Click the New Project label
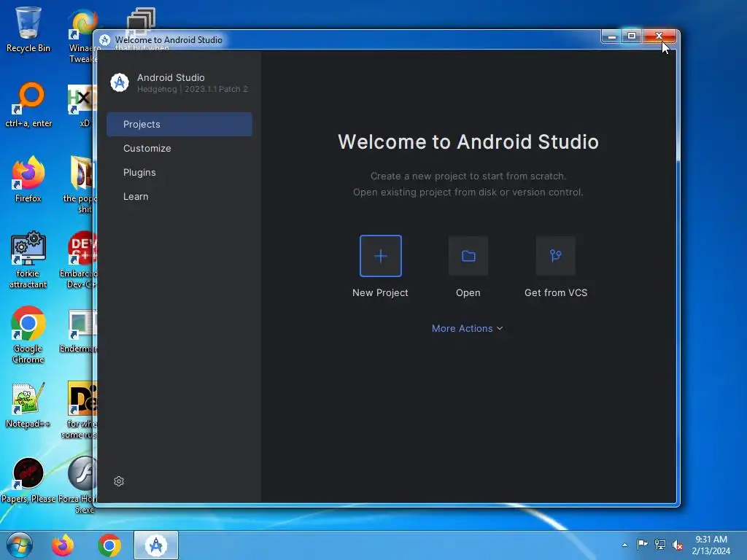Viewport: 747px width, 560px height. pyautogui.click(x=380, y=293)
